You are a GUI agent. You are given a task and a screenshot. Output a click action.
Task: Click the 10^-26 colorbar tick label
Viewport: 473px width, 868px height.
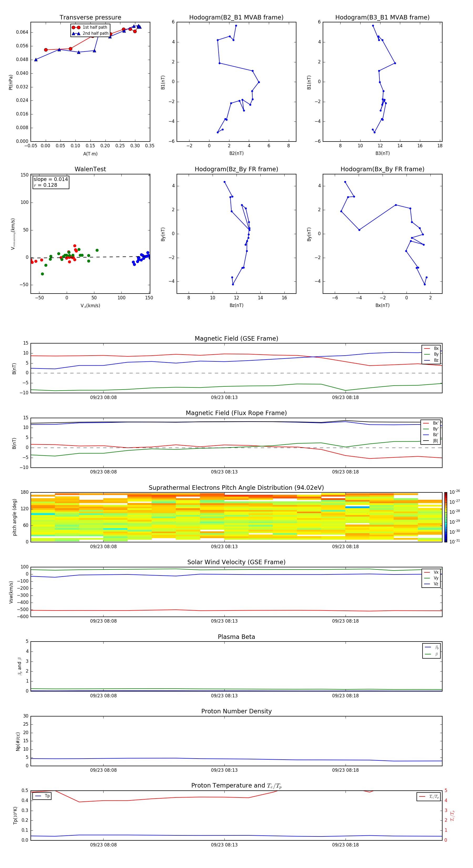455,492
